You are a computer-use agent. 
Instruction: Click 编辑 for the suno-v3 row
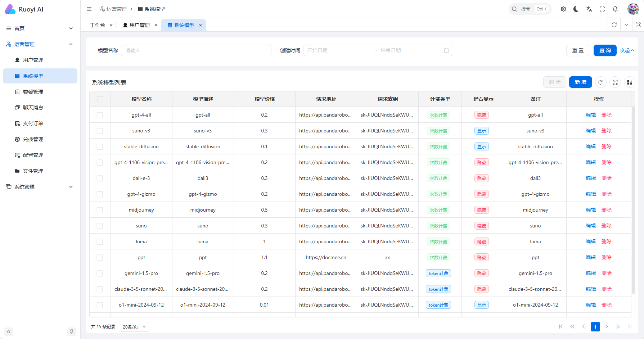pos(590,131)
